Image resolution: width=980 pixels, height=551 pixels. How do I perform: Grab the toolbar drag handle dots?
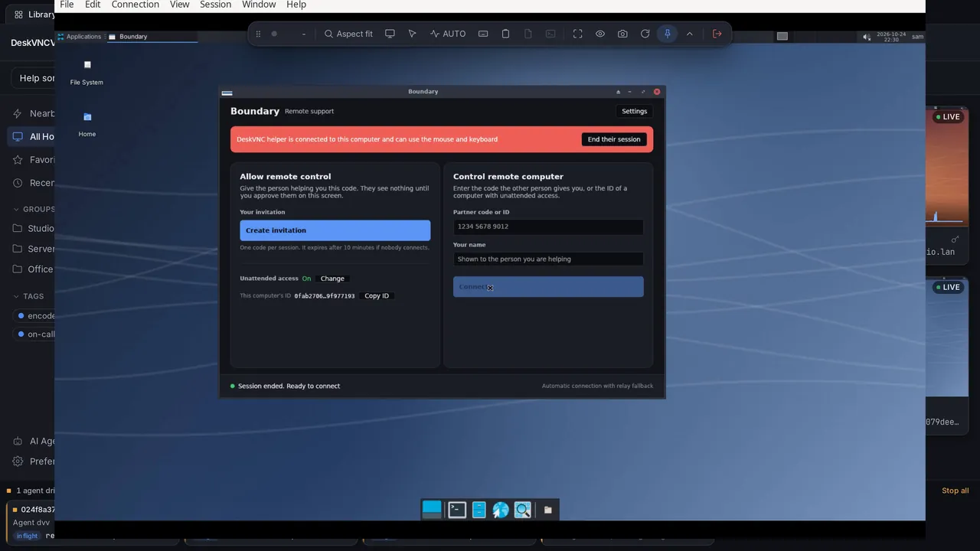click(x=258, y=34)
